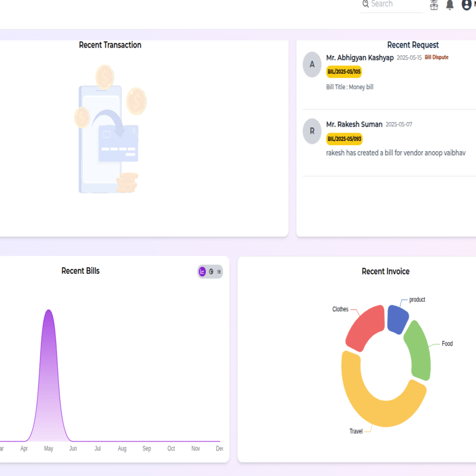Switch Recent Bills to pie chart view

(x=211, y=271)
